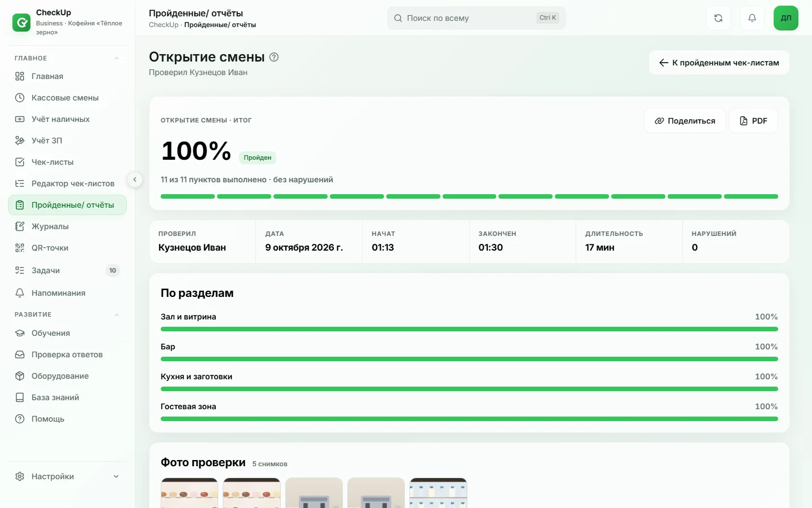
Task: Open Редактор чек-листов
Action: click(67, 183)
